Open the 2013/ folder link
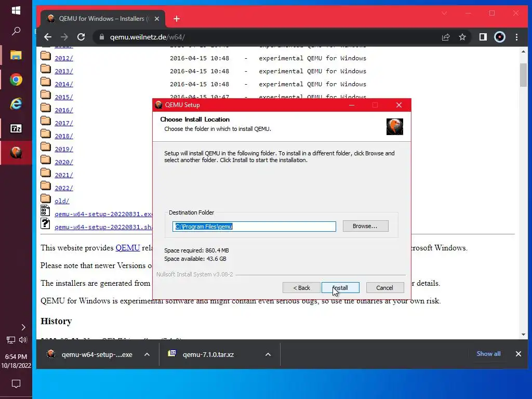 point(64,71)
